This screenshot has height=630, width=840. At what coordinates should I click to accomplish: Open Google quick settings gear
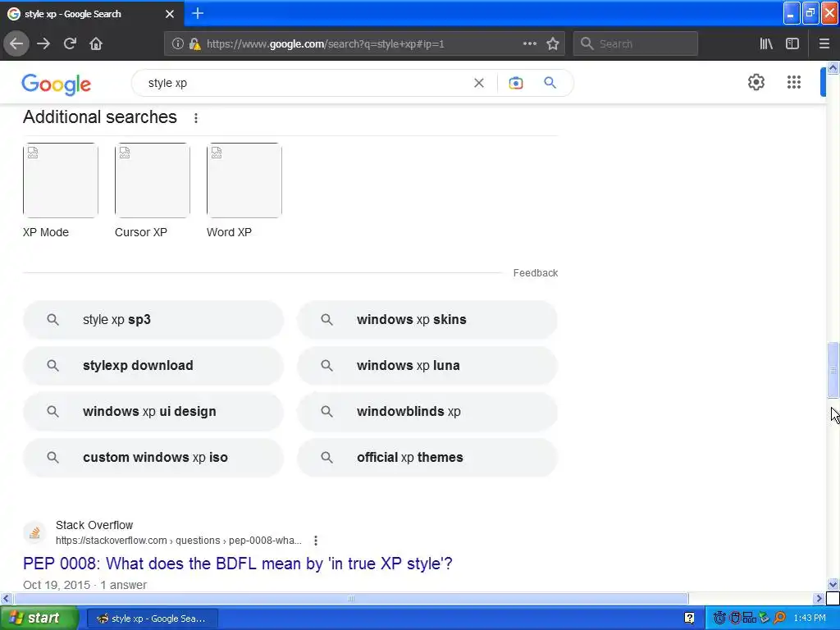756,82
